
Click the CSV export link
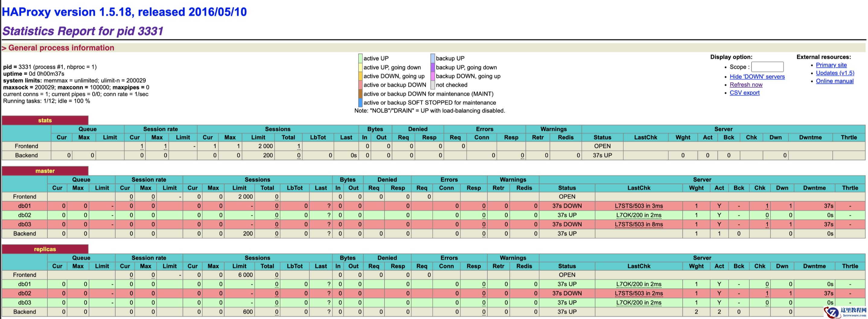745,93
